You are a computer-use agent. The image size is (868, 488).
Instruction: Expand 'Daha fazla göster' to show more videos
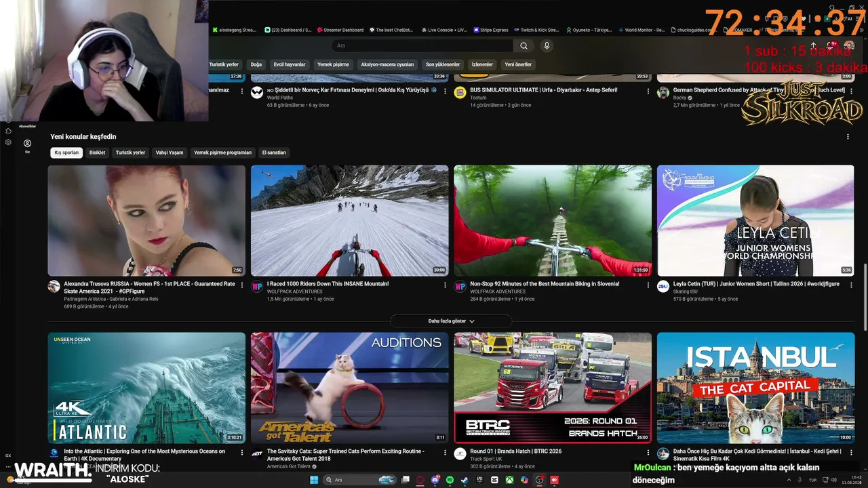coord(451,321)
